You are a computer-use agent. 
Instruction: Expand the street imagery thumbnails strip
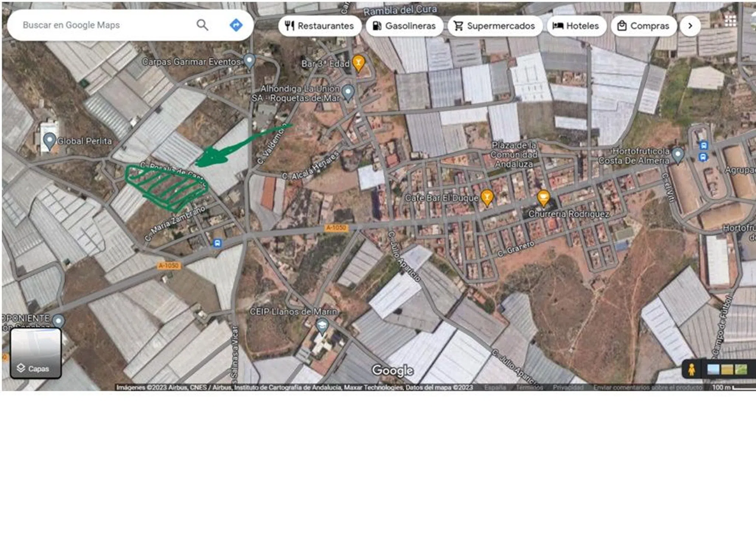[x=727, y=369]
